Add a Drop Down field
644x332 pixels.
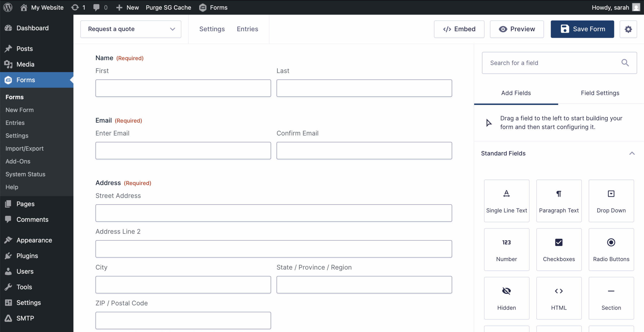611,201
